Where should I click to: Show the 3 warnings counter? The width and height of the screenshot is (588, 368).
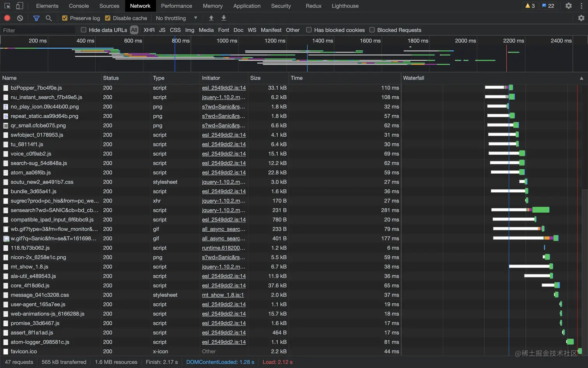[x=530, y=6]
